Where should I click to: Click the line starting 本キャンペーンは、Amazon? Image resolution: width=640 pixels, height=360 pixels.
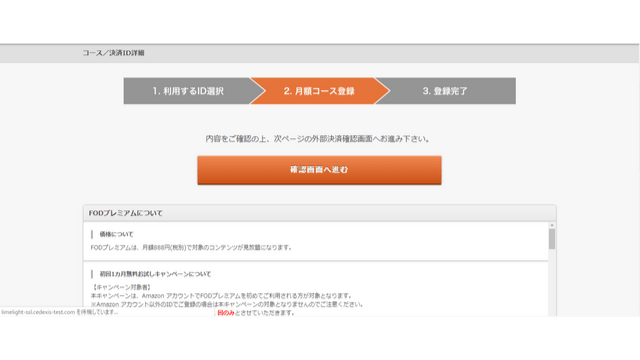[x=221, y=296]
